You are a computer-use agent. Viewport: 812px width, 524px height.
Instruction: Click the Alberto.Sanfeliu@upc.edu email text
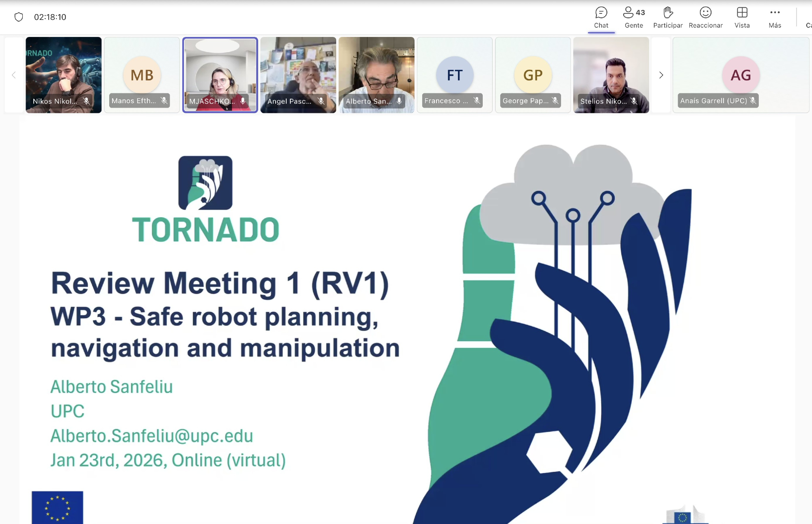(151, 436)
